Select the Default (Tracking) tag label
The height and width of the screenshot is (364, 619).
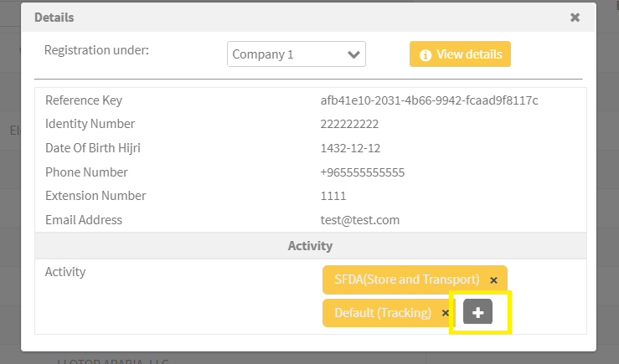coord(383,313)
